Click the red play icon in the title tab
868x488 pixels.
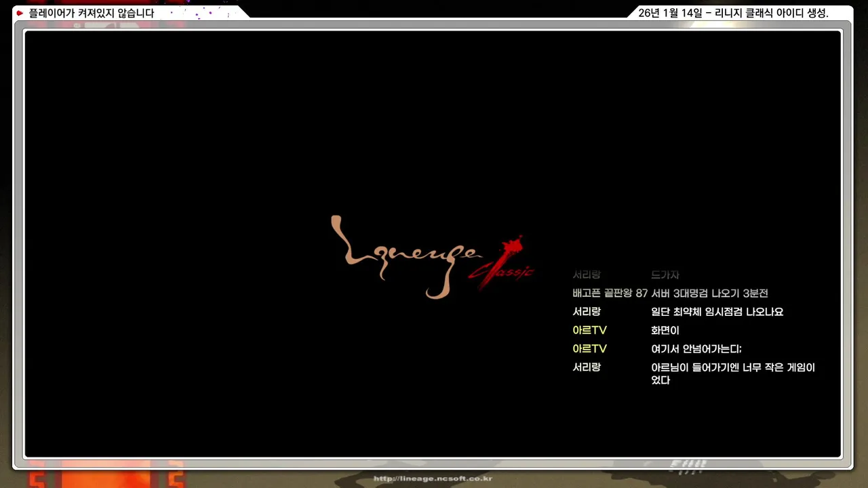click(20, 13)
